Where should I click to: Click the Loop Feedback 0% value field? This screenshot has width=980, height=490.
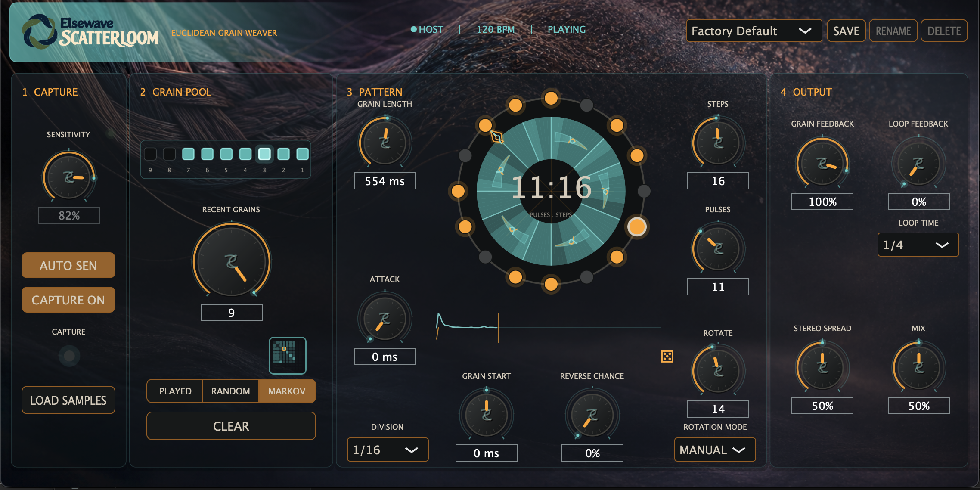point(918,202)
